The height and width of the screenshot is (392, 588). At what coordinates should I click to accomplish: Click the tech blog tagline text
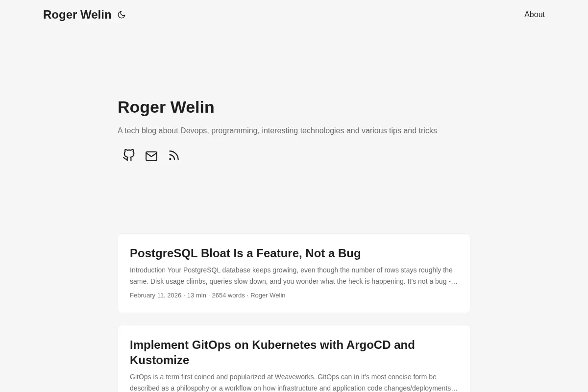(x=277, y=131)
